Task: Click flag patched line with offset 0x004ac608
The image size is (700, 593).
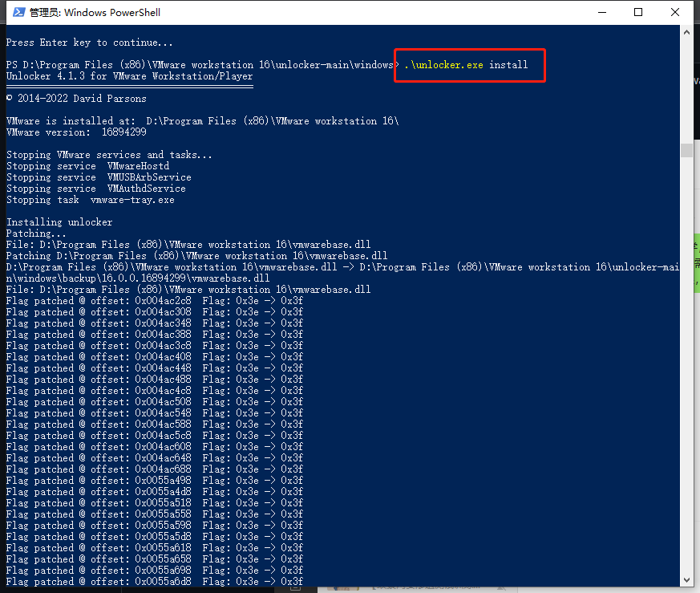Action: pyautogui.click(x=155, y=446)
